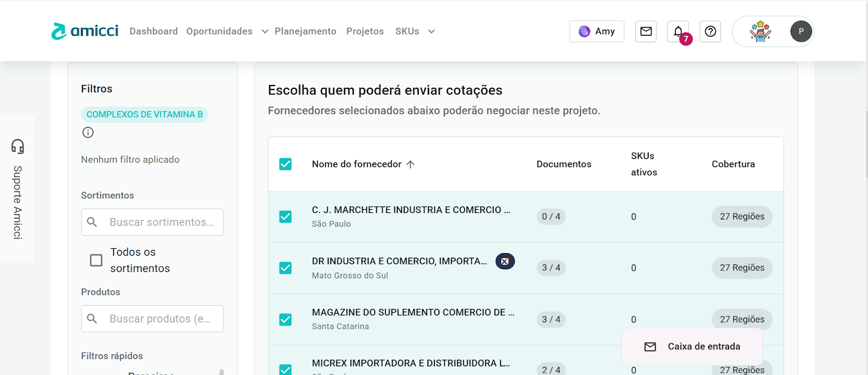868x375 pixels.
Task: Expand the Oportunidades dropdown chevron
Action: 265,31
